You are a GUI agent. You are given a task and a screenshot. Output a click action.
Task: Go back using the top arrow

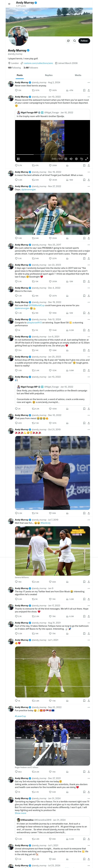click(x=9, y=4)
